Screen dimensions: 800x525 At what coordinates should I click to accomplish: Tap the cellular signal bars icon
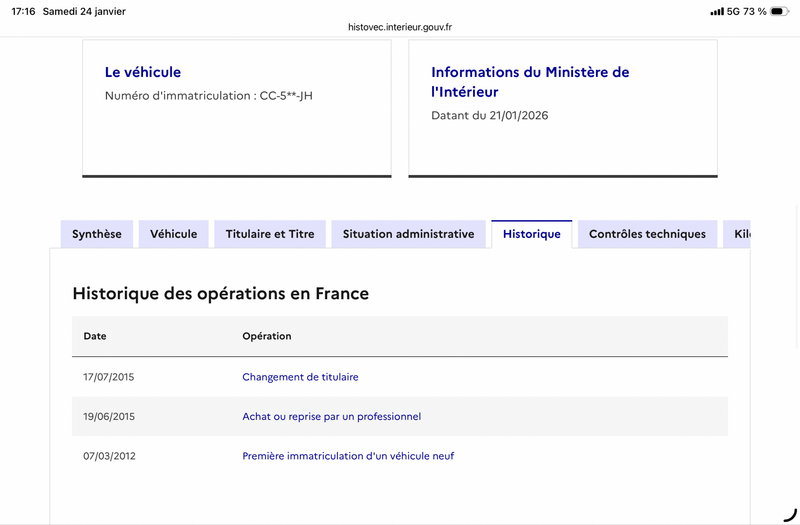[x=716, y=11]
